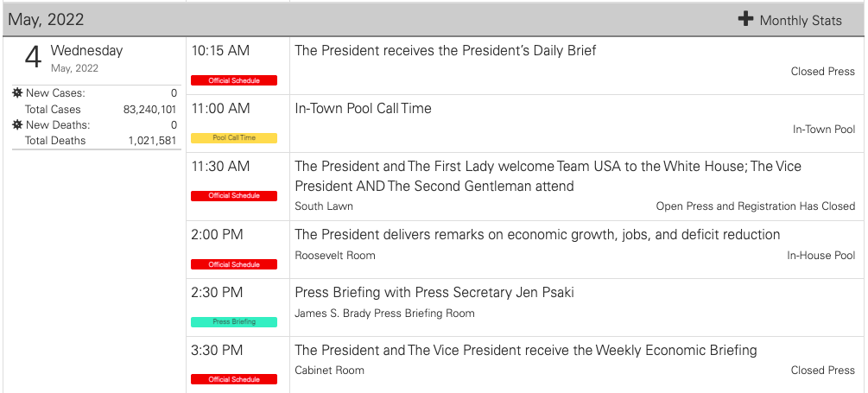Viewport: 868px width, 393px height.
Task: Open Press Briefing with Jen Psaki
Action: (434, 292)
